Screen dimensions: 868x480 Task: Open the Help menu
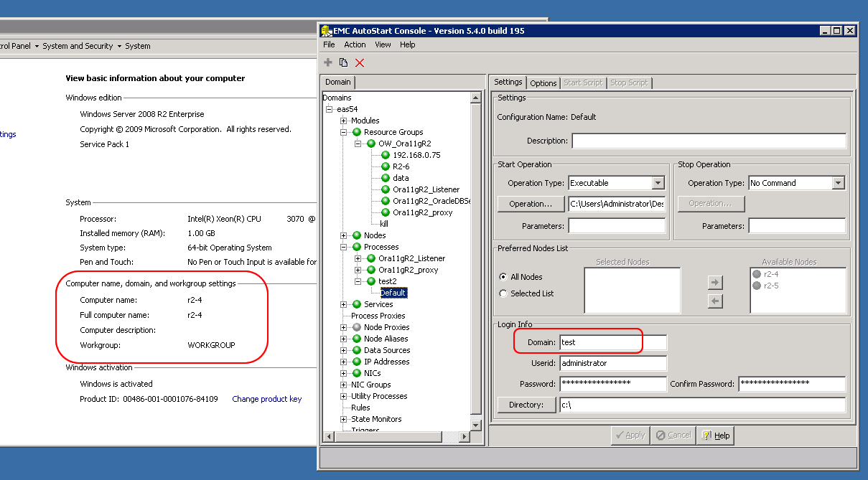pyautogui.click(x=408, y=44)
